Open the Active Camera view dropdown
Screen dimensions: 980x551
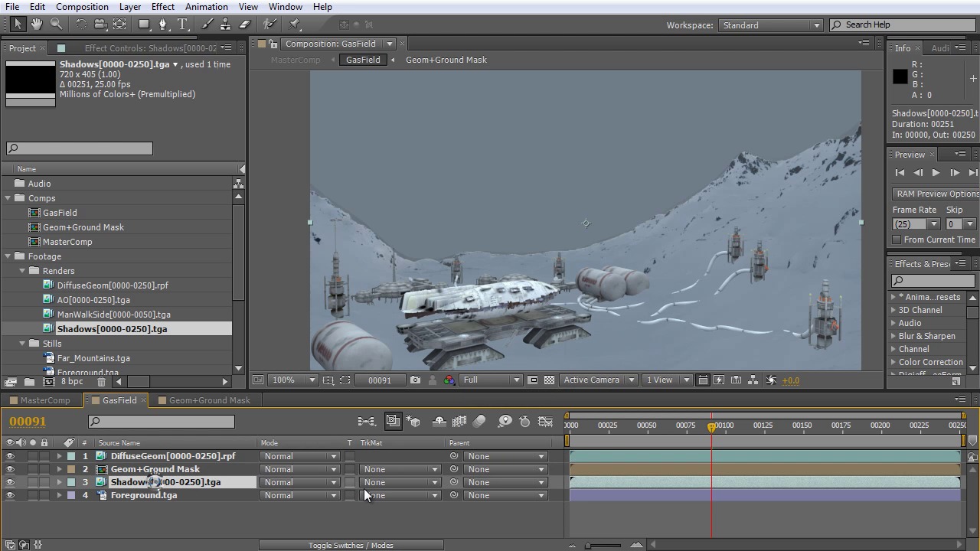[599, 380]
